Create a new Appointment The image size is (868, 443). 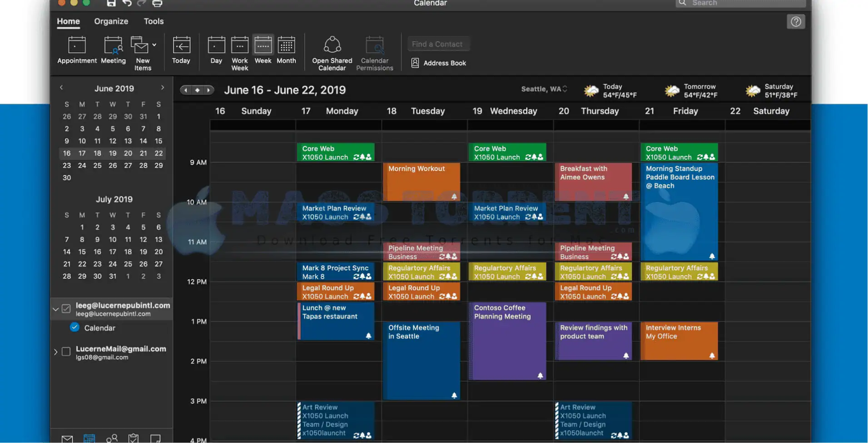(77, 50)
